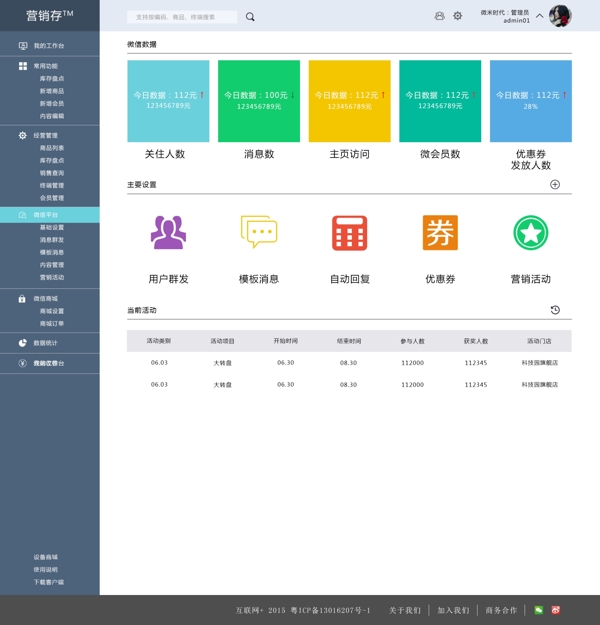Open 关于我们 in the footer

[405, 610]
